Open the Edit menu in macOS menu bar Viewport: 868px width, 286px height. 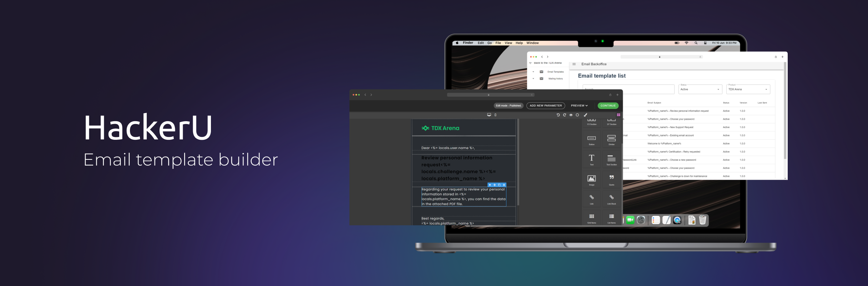pos(481,43)
